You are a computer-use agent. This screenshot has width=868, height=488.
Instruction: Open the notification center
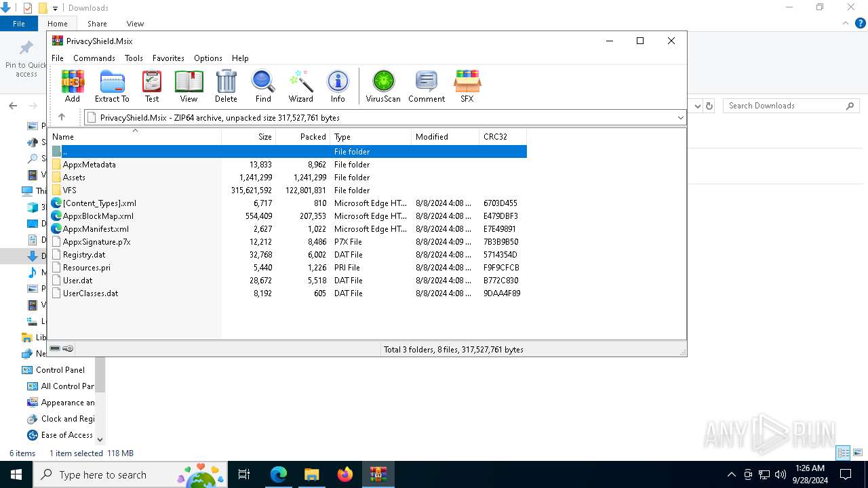846,474
